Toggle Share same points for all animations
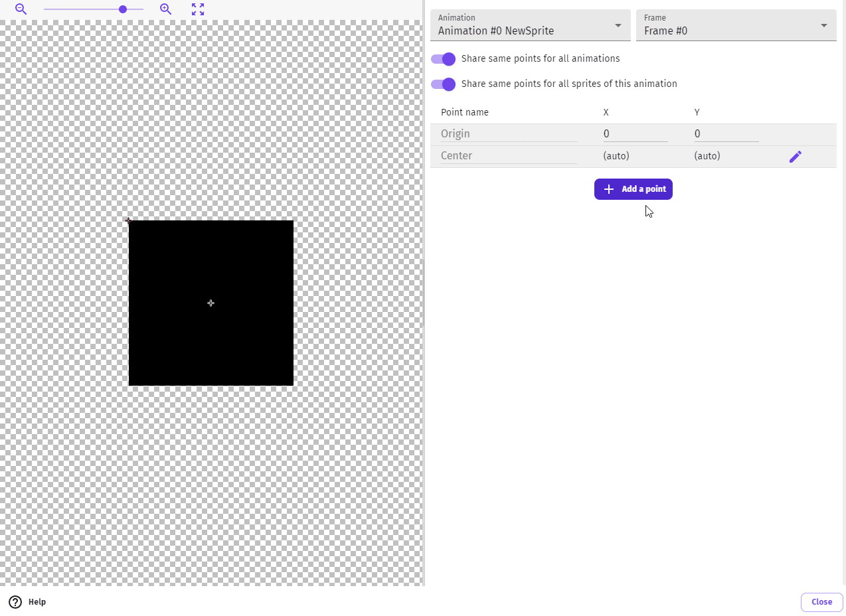Viewport: 846px width, 616px height. [x=444, y=59]
